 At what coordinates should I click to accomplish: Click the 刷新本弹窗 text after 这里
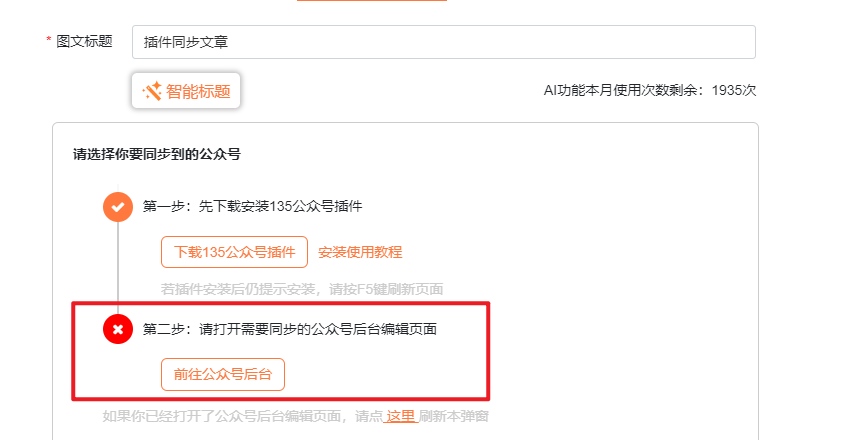pyautogui.click(x=454, y=417)
